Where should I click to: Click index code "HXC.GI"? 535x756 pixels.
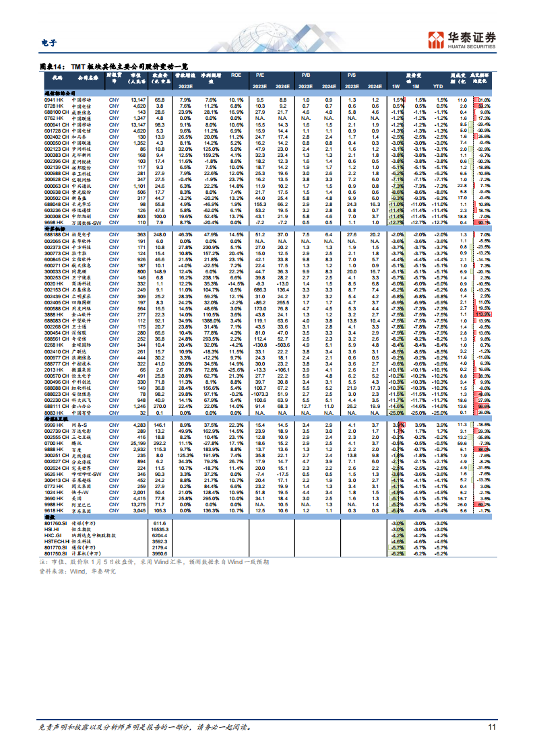click(53, 536)
